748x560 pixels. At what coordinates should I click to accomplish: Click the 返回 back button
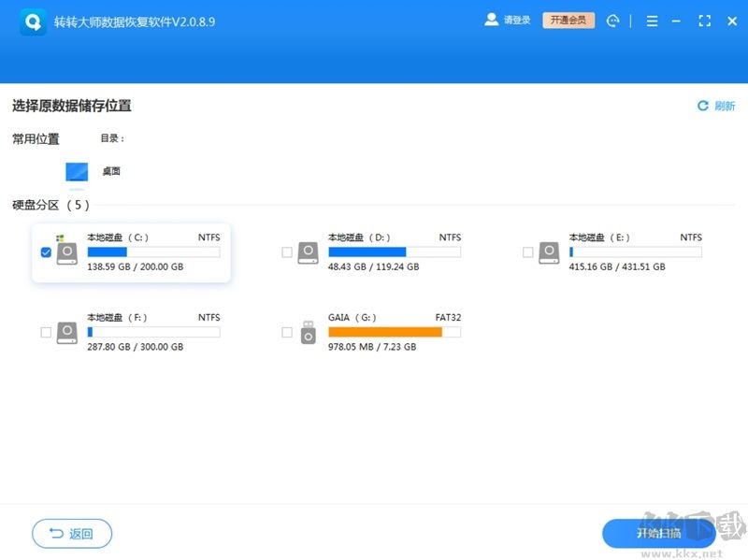coord(71,532)
